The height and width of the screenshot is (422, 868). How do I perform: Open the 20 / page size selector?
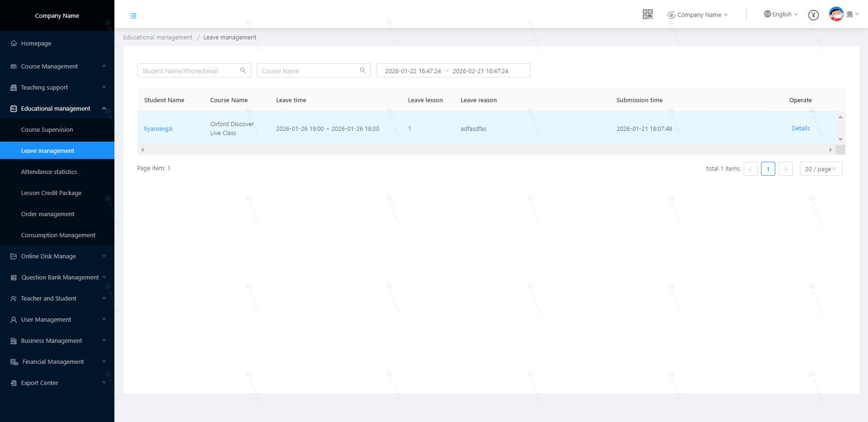click(821, 169)
